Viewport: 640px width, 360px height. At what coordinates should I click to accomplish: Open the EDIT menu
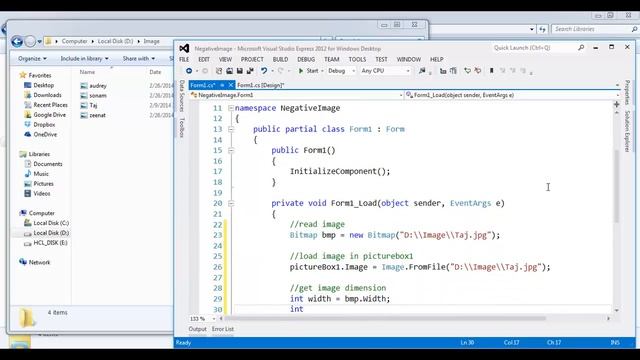[204, 59]
